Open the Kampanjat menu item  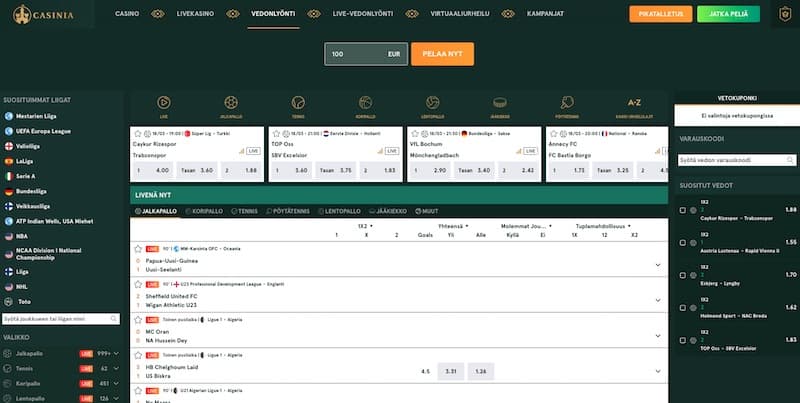(x=545, y=14)
